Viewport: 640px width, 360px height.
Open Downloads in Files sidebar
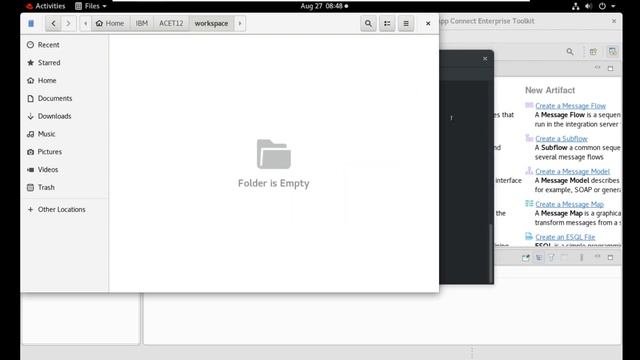[x=65, y=116]
